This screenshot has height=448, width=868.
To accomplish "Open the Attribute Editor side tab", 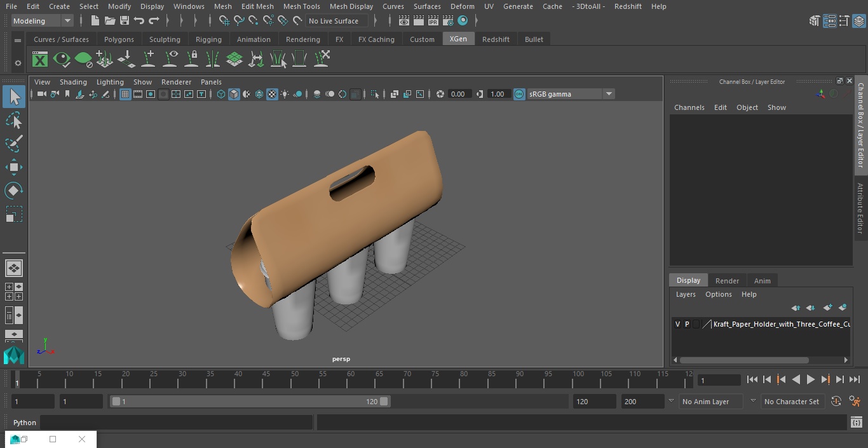I will [860, 209].
